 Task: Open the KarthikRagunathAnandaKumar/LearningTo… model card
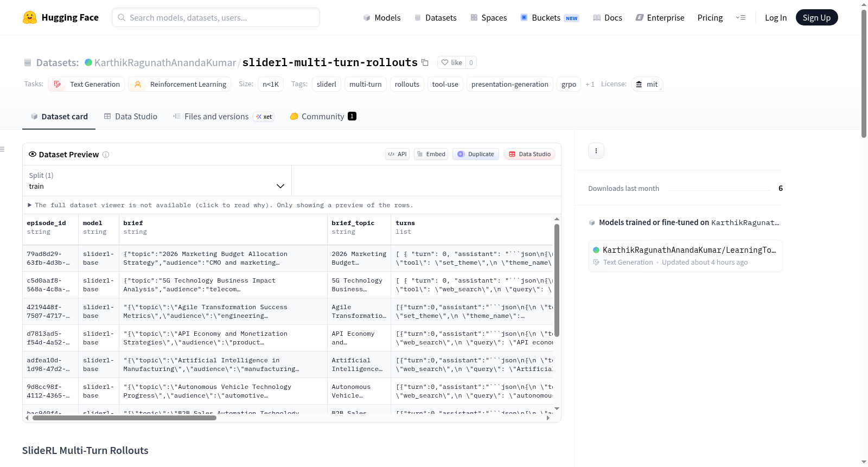coord(685,255)
